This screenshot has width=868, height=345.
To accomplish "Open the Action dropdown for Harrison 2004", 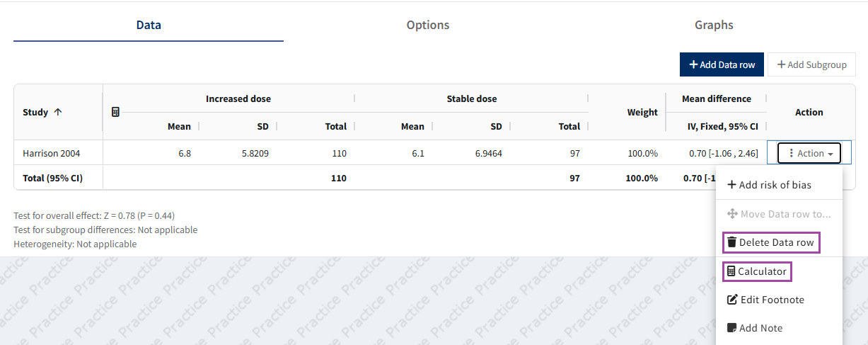I will 809,153.
